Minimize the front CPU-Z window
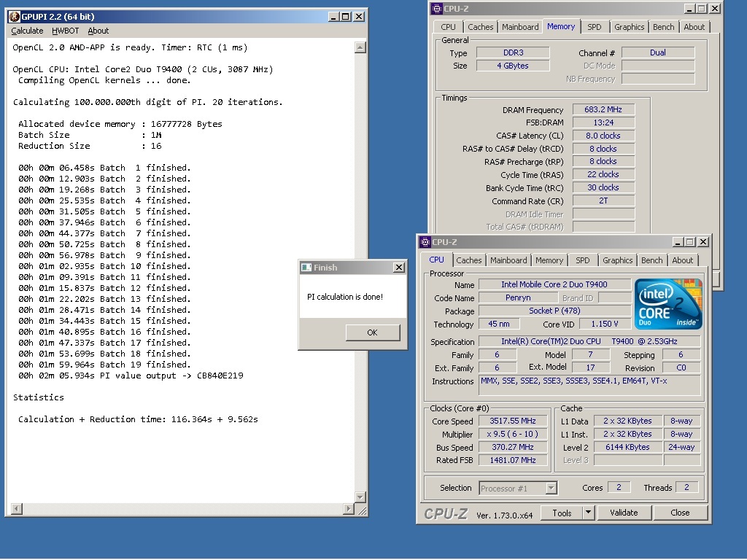The image size is (747, 560). [678, 242]
